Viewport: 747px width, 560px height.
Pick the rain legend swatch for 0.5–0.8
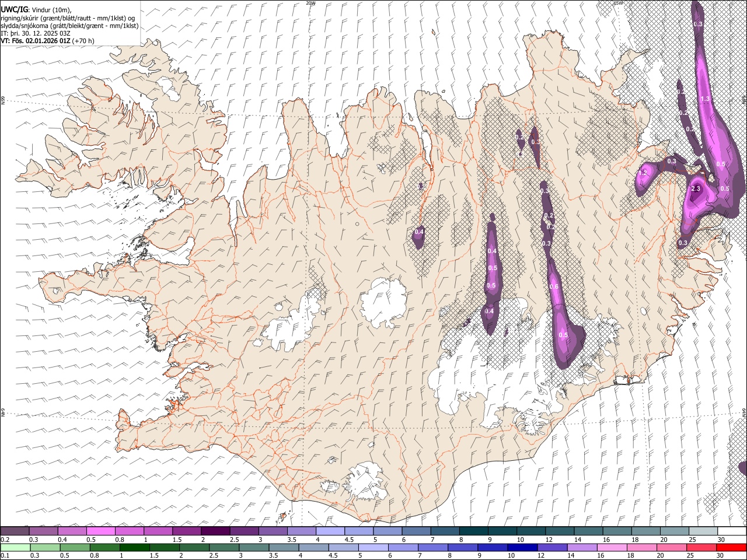(75, 548)
